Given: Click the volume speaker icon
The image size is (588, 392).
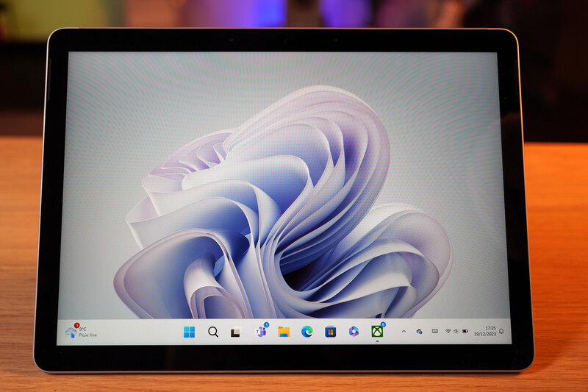Looking at the screenshot, I should (x=456, y=332).
